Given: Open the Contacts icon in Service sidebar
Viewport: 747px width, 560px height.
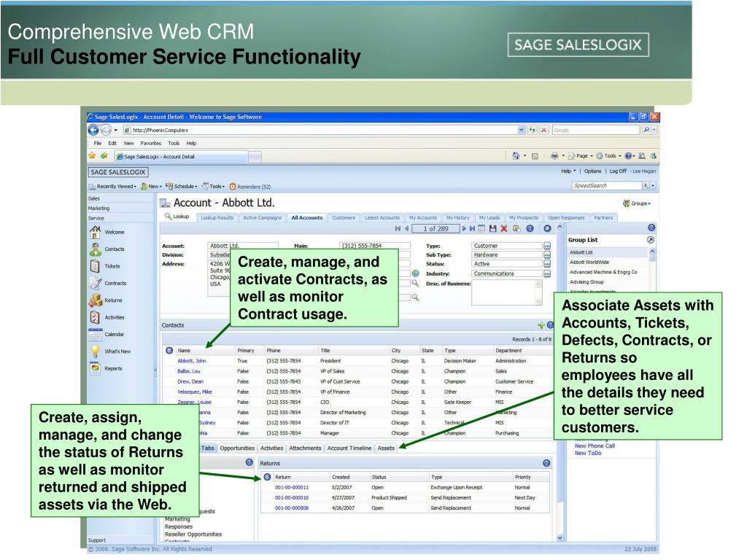Looking at the screenshot, I should (96, 249).
